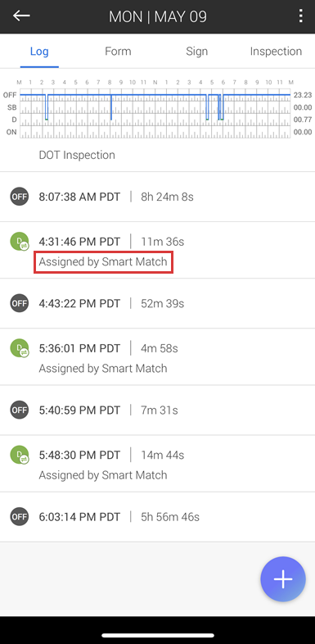Select Driving status icon at 4:31:46 PM

click(20, 242)
